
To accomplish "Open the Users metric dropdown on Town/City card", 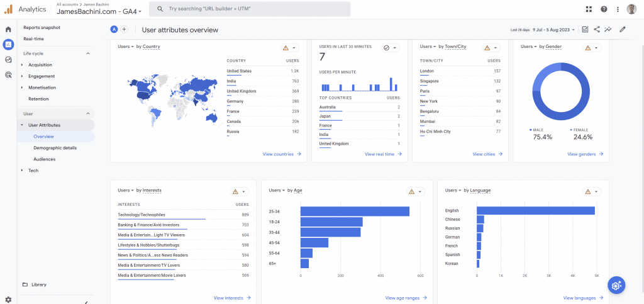I will coord(428,47).
